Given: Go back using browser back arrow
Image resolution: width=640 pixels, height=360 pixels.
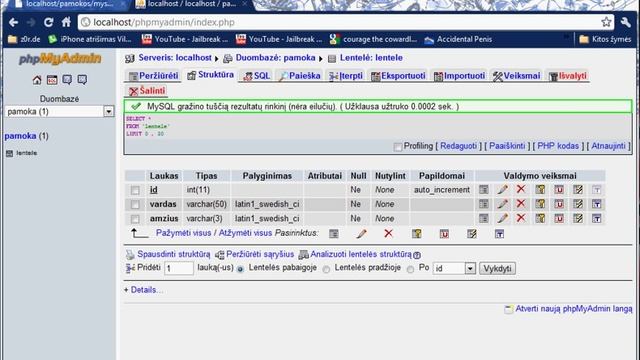Looking at the screenshot, I should point(13,22).
